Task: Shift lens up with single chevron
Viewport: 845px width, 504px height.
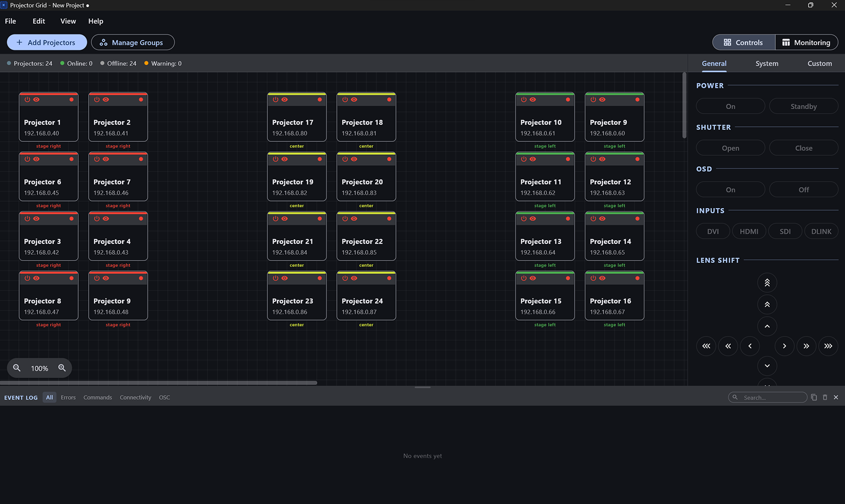Action: click(x=767, y=326)
